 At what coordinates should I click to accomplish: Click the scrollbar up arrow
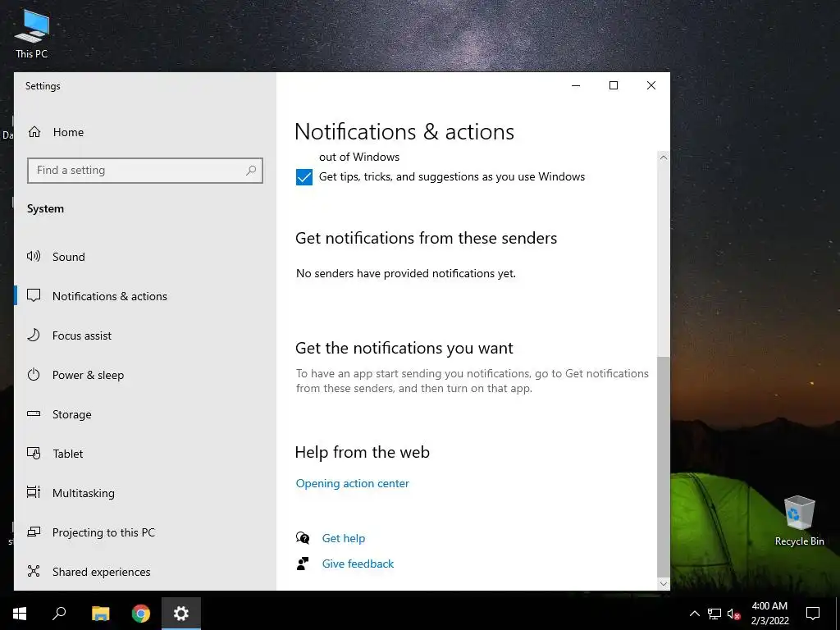point(663,157)
